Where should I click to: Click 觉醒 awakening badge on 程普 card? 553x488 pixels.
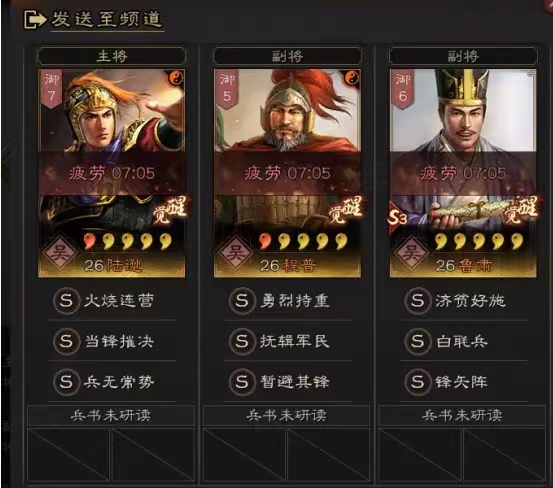pos(346,210)
